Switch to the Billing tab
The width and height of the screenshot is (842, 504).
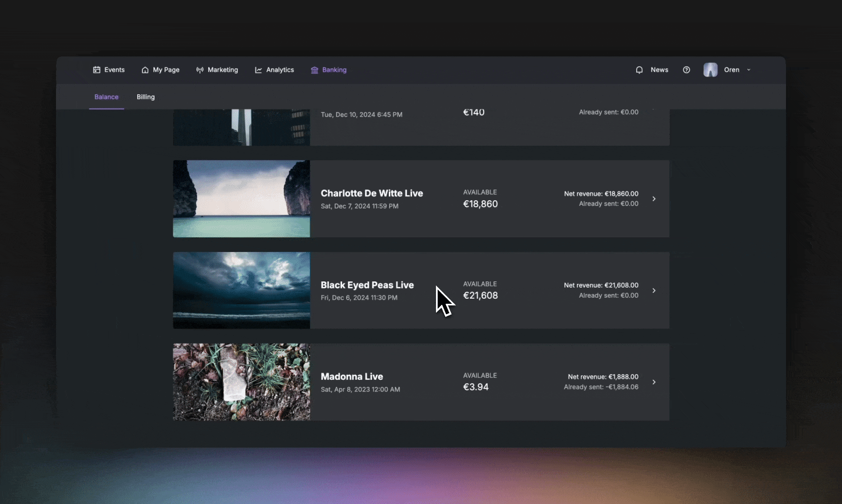pyautogui.click(x=146, y=97)
